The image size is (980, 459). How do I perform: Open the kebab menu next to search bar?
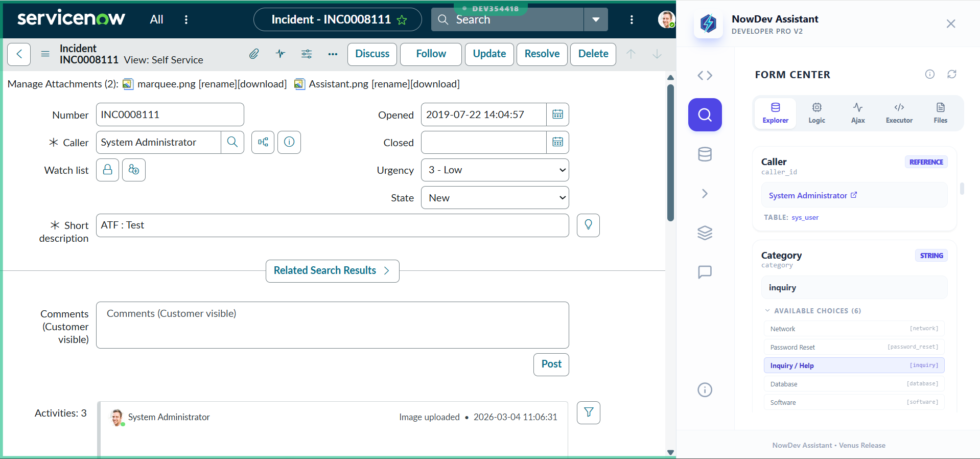pyautogui.click(x=632, y=19)
